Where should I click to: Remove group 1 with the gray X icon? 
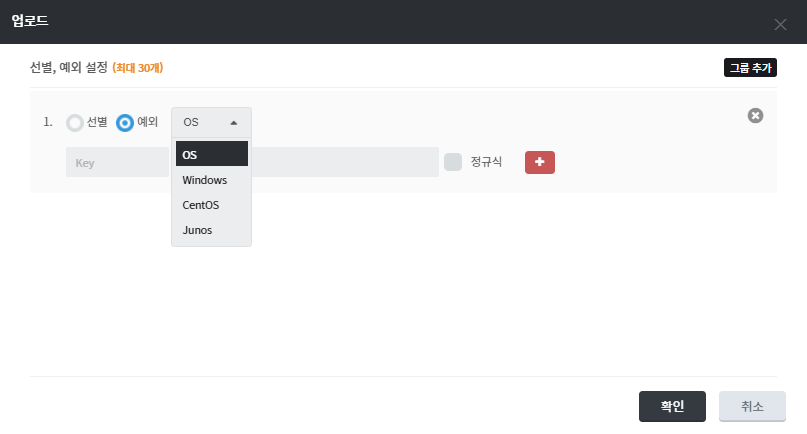[x=755, y=116]
